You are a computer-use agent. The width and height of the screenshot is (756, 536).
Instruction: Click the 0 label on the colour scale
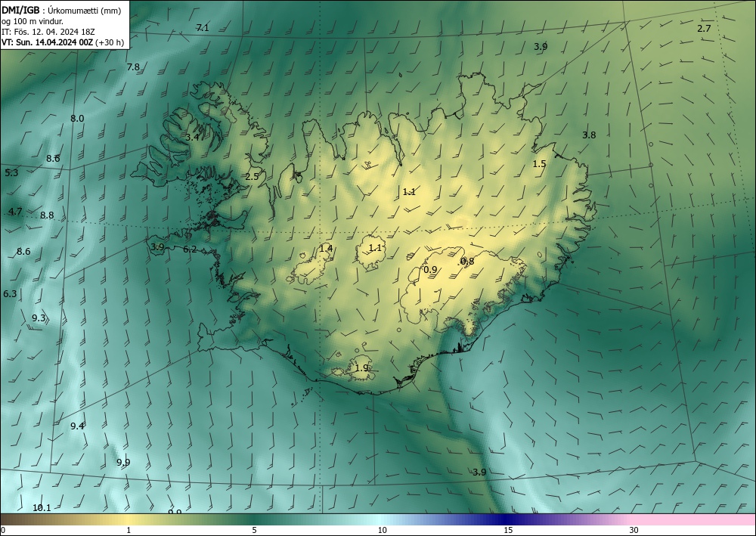pyautogui.click(x=3, y=531)
